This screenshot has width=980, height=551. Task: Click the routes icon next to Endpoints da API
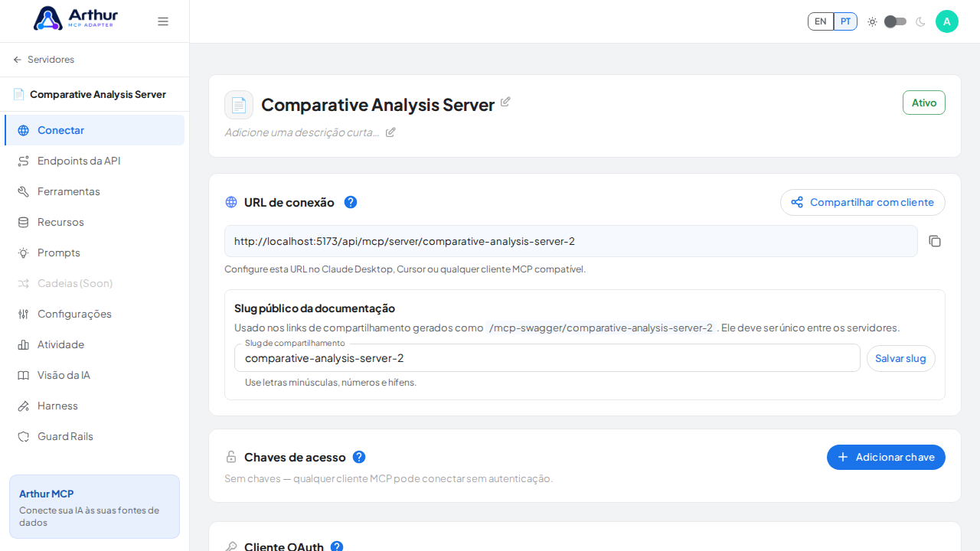click(x=24, y=161)
